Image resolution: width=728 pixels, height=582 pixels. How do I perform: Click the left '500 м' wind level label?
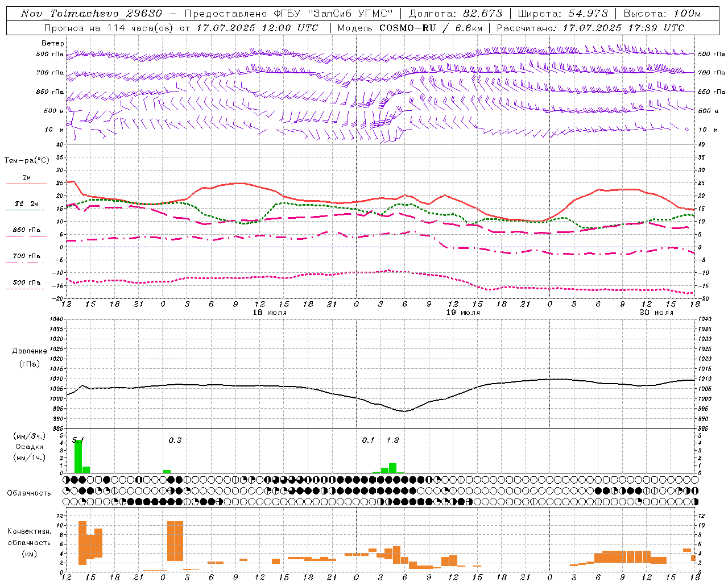54,111
